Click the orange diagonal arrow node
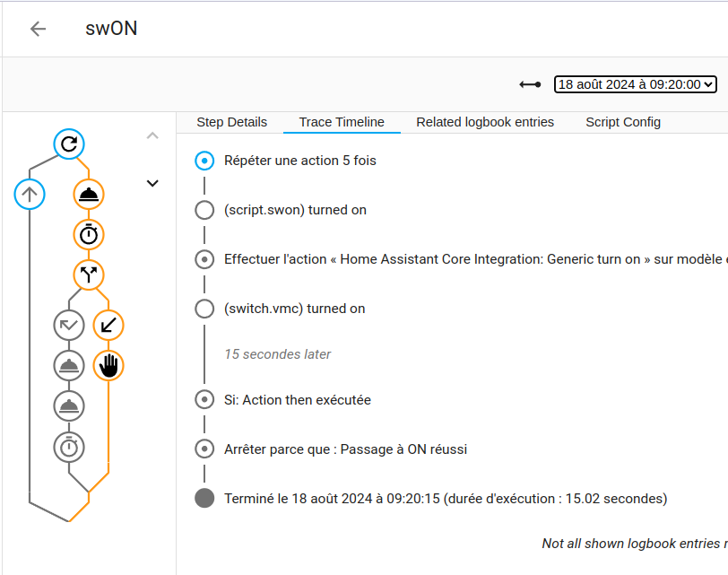 (x=108, y=325)
